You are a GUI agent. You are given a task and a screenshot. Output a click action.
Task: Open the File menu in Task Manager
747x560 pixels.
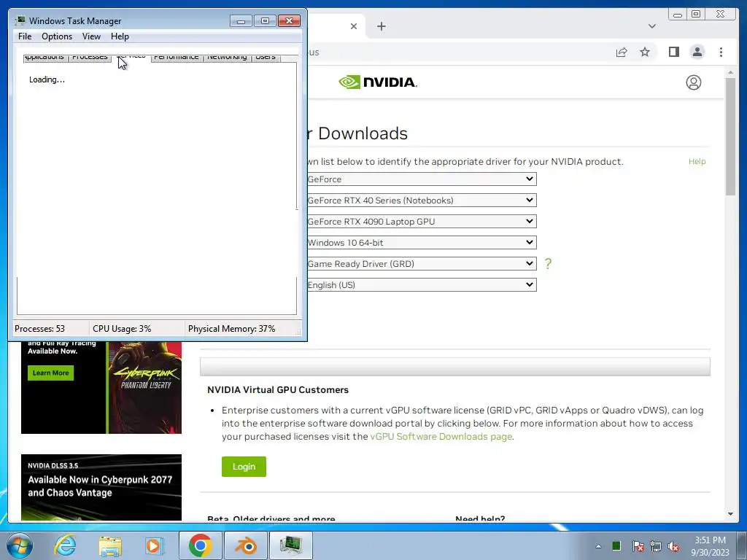click(x=25, y=36)
